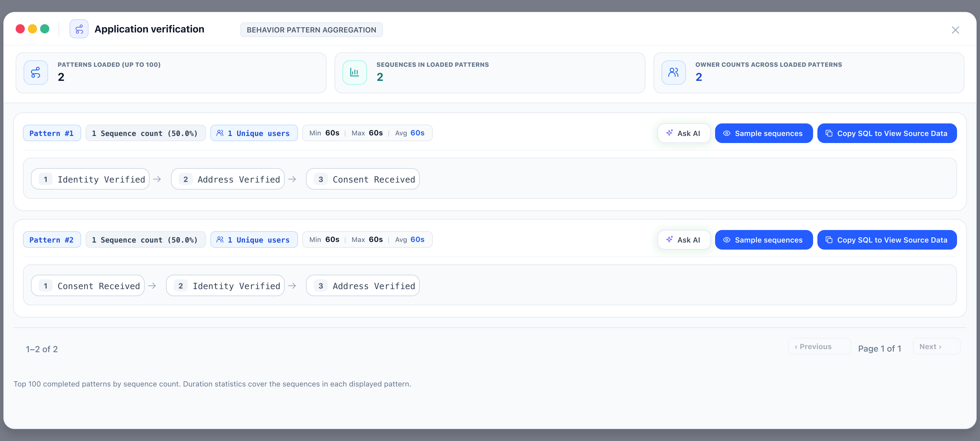Click the red macOS close dot
This screenshot has width=980, height=441.
20,29
